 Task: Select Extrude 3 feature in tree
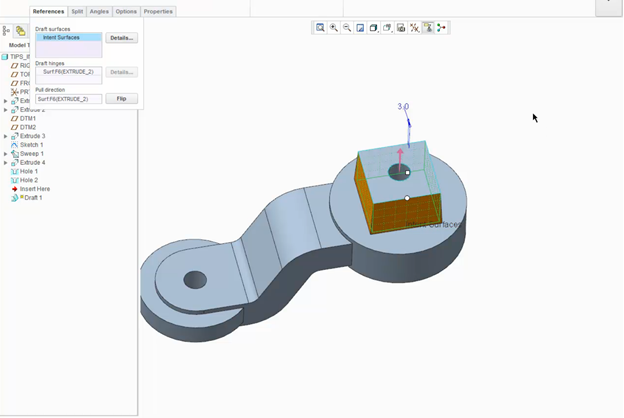tap(32, 136)
